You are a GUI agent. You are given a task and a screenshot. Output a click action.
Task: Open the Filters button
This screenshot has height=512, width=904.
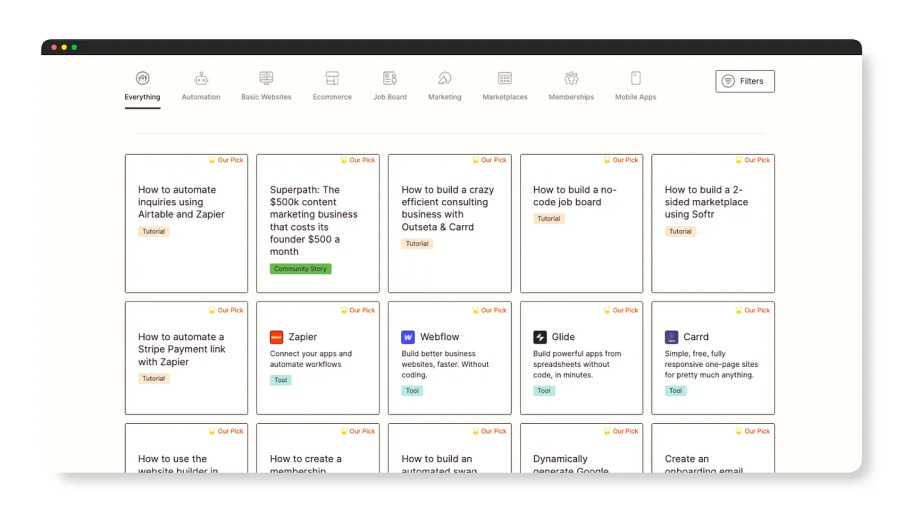click(745, 81)
